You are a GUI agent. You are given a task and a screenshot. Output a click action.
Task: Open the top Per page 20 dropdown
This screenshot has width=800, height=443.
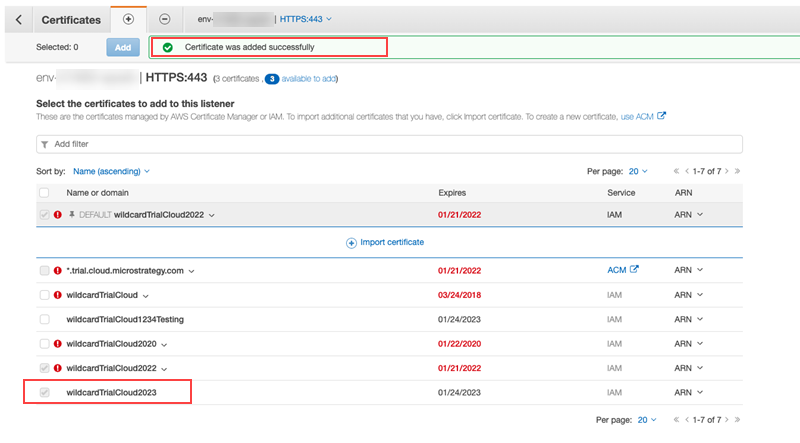coord(643,171)
